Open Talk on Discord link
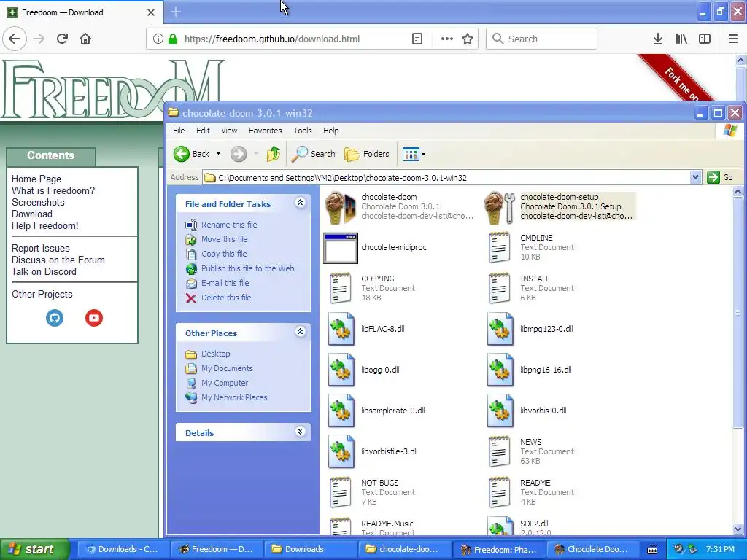 coord(44,272)
